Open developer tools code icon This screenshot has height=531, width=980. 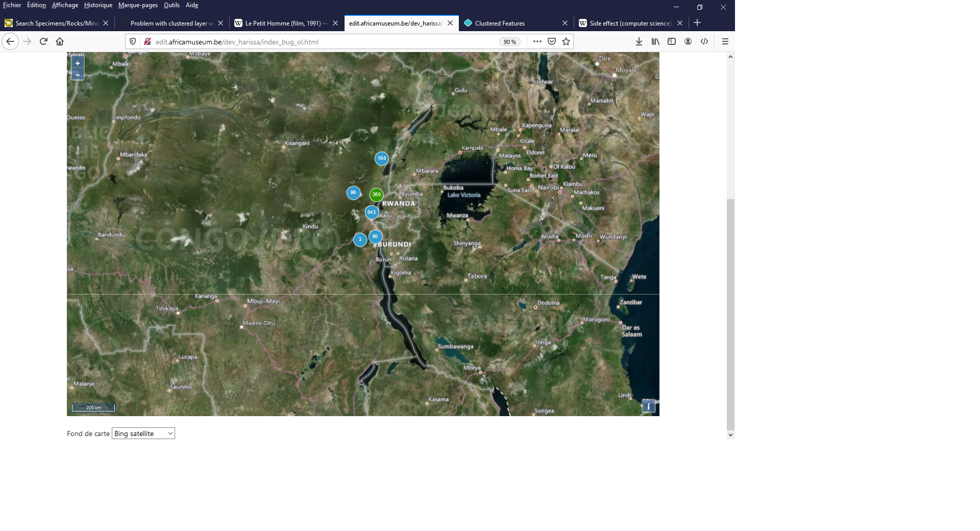704,41
